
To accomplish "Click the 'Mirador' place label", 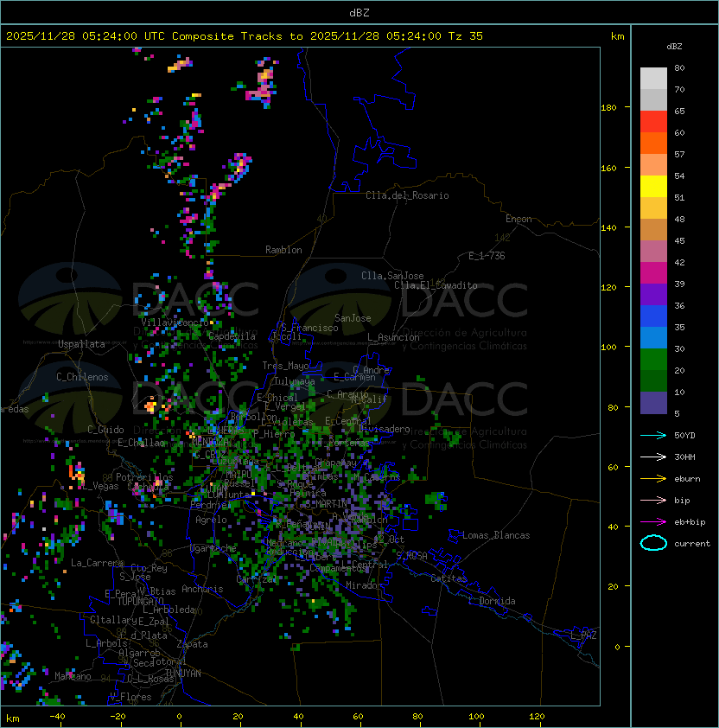I will tap(364, 585).
